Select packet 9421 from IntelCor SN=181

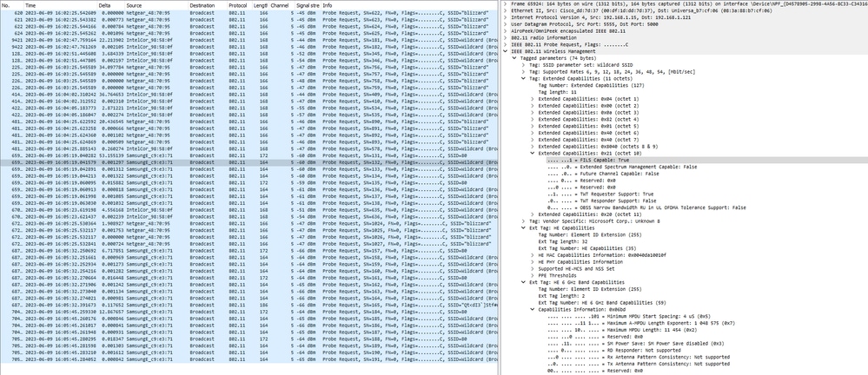(x=249, y=41)
